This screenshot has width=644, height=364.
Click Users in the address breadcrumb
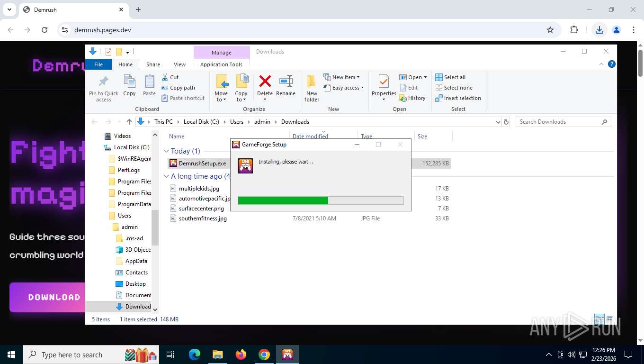(x=237, y=122)
